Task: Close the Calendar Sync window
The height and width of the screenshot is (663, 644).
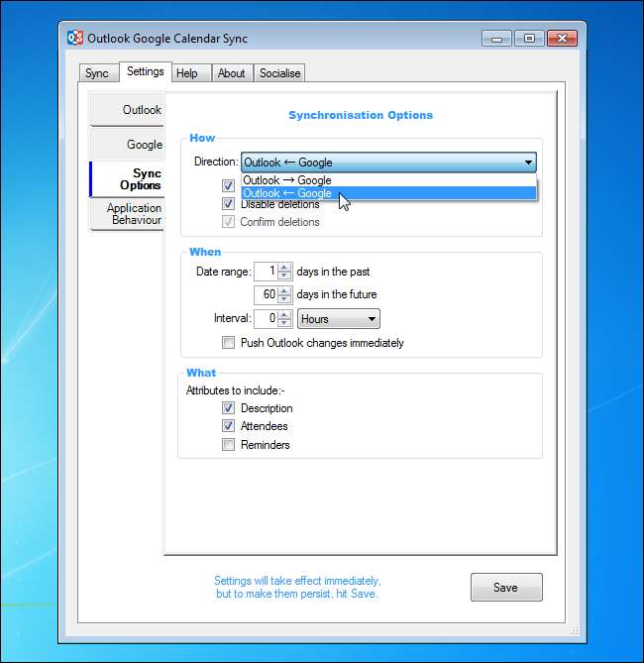Action: [x=562, y=39]
